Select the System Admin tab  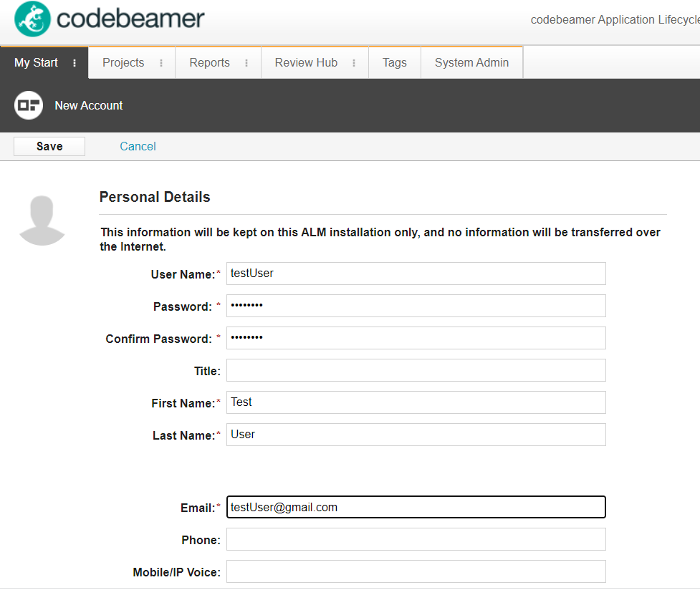[x=471, y=63]
